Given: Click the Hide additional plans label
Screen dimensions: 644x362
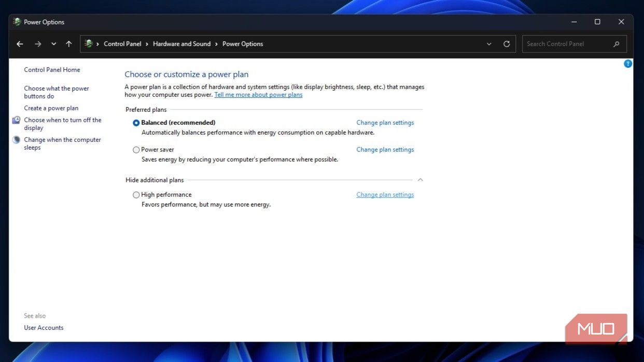Looking at the screenshot, I should 155,180.
